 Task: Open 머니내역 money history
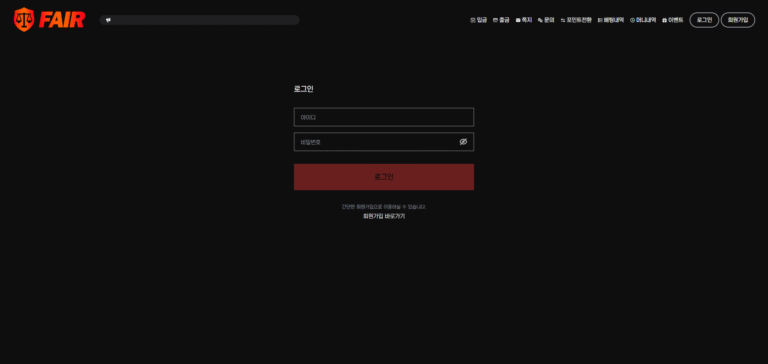pyautogui.click(x=643, y=20)
